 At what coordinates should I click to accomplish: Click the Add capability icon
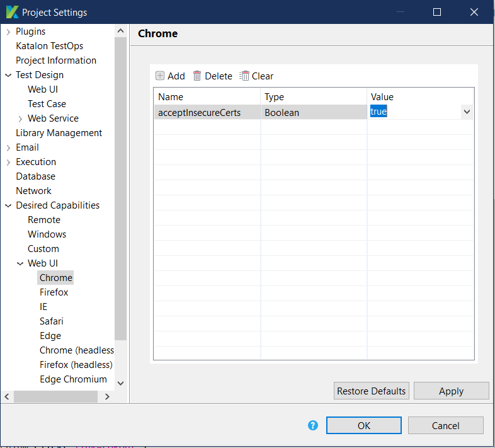tap(160, 76)
